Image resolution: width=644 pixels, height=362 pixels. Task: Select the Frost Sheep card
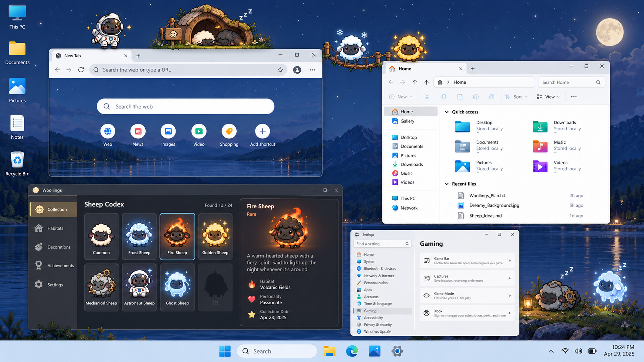(139, 237)
